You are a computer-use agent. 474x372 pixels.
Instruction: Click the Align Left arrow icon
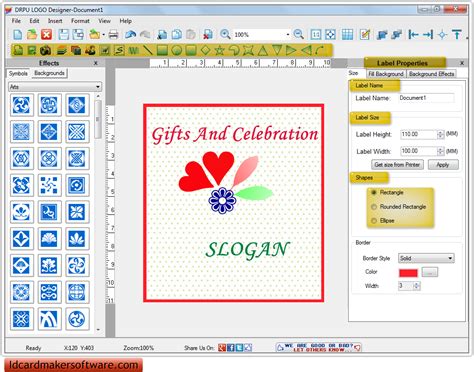pyautogui.click(x=413, y=34)
